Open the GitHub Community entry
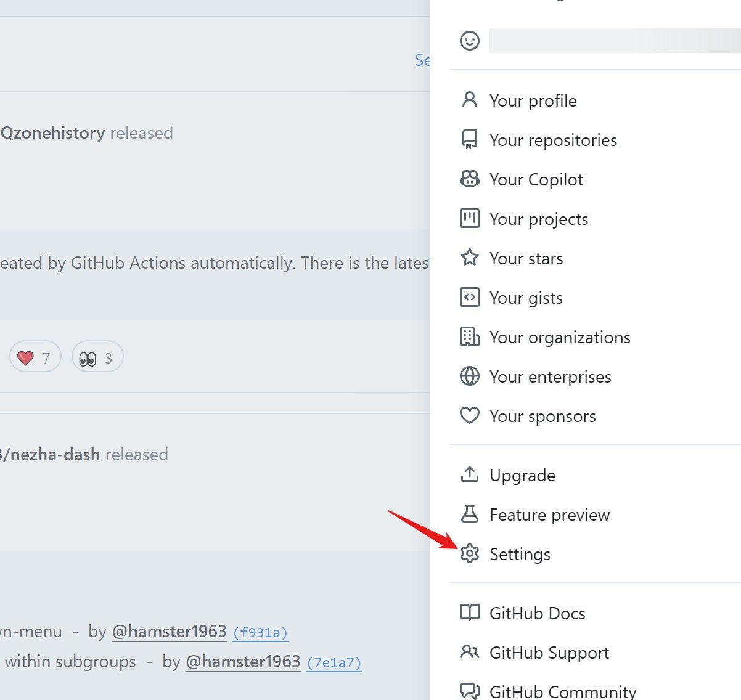This screenshot has height=700, width=741. [562, 692]
